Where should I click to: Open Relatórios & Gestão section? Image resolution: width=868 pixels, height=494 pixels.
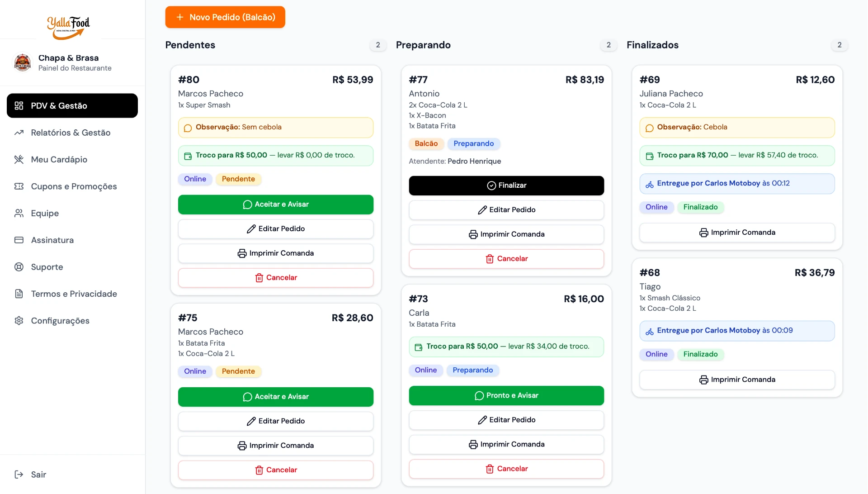pos(72,133)
